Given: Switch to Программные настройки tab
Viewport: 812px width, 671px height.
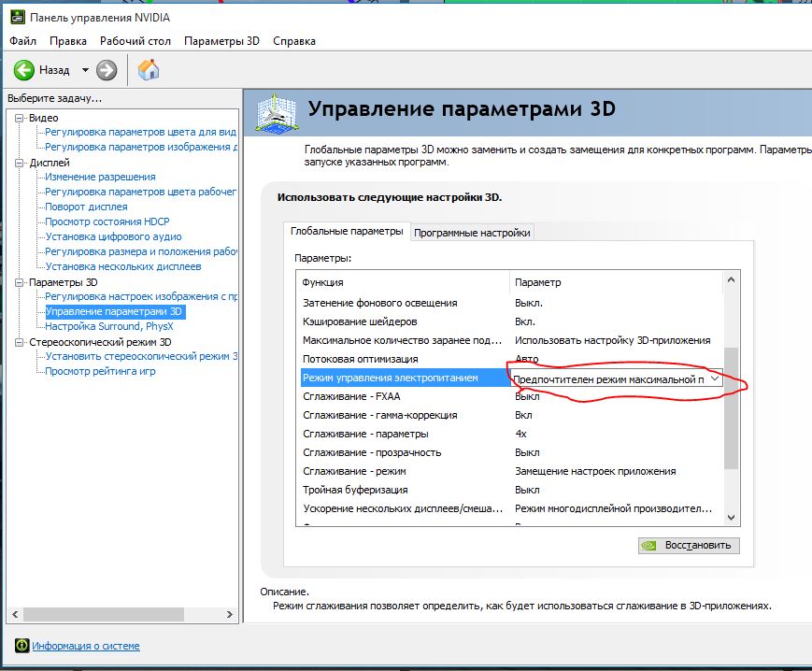Looking at the screenshot, I should [x=472, y=233].
